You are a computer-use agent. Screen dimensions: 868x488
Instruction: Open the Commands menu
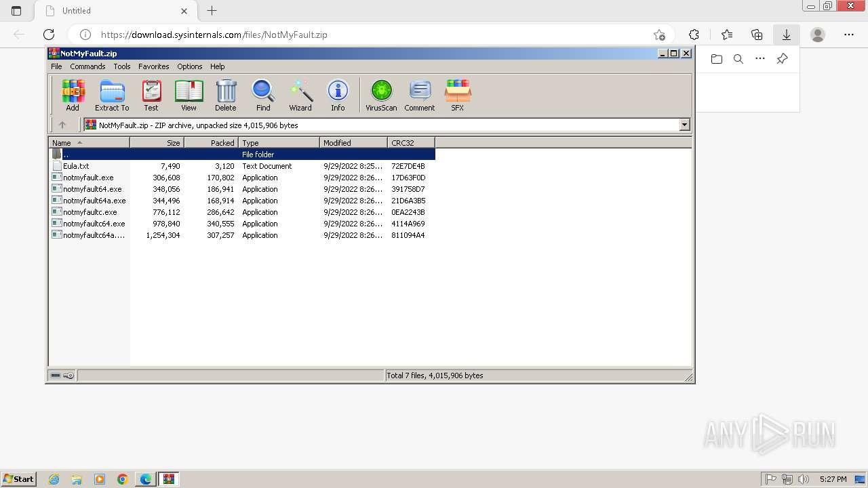coord(87,66)
